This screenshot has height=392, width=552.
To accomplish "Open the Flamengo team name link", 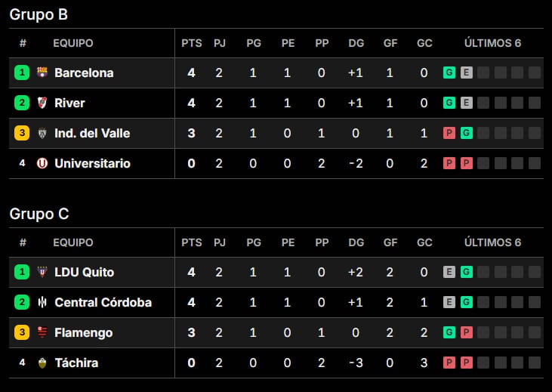I will (x=84, y=333).
